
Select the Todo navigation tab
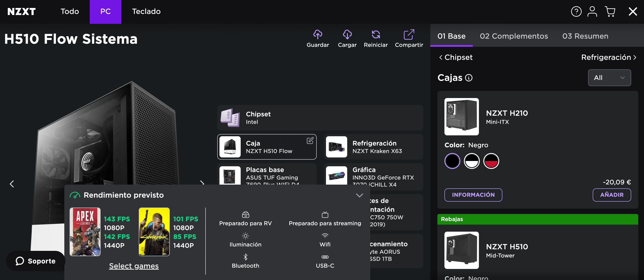(70, 11)
